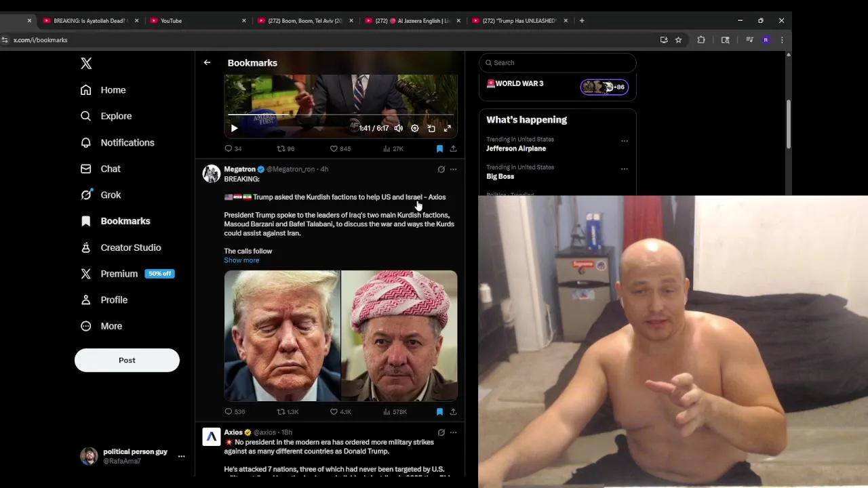The image size is (868, 488).
Task: Remove bookmark from Megatron post
Action: click(439, 411)
